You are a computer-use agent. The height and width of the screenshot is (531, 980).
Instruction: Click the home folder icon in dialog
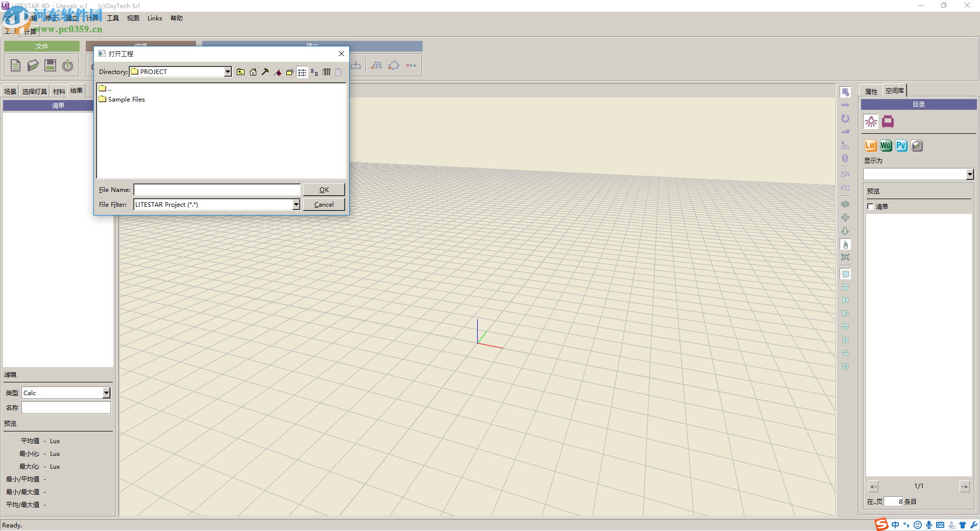coord(253,72)
